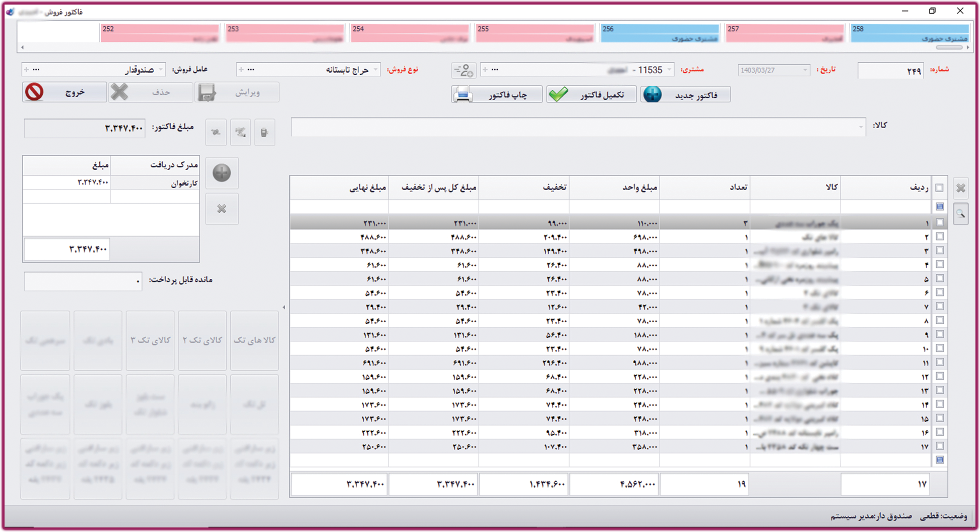Click the خروج exit button
980x532 pixels.
click(x=64, y=92)
